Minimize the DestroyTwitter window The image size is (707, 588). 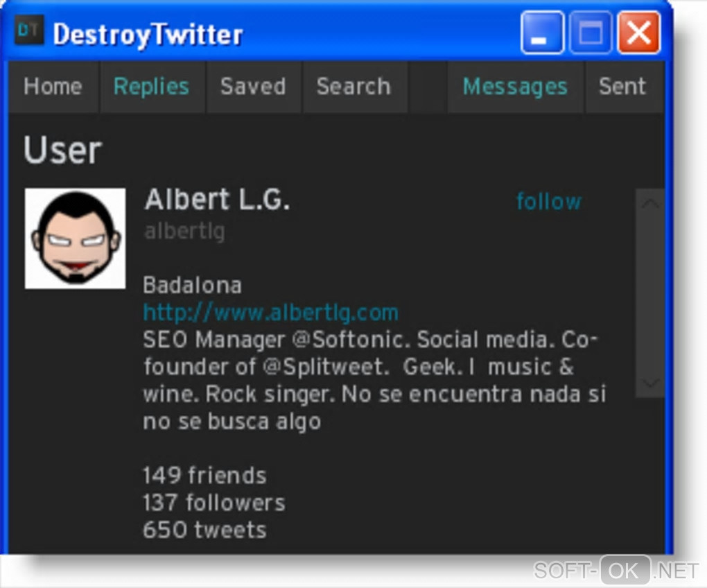point(543,33)
